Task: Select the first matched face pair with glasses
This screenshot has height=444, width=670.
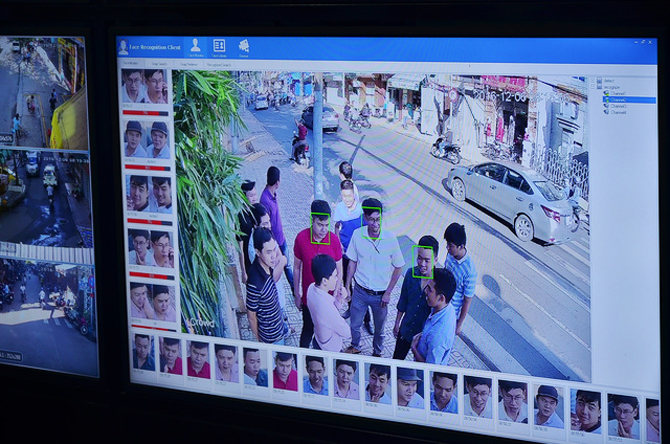Action: [x=144, y=86]
